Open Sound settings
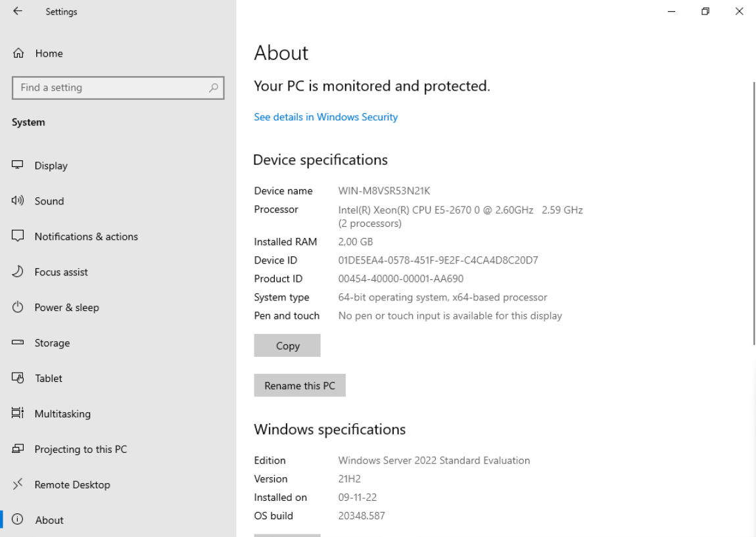 (x=118, y=201)
